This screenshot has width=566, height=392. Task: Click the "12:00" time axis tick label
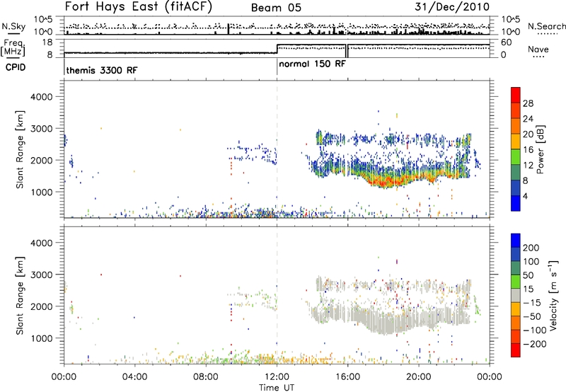[x=277, y=377]
